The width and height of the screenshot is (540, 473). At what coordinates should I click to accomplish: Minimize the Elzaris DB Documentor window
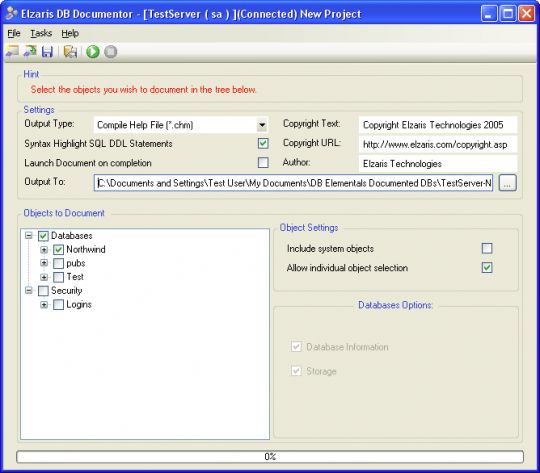coord(489,14)
